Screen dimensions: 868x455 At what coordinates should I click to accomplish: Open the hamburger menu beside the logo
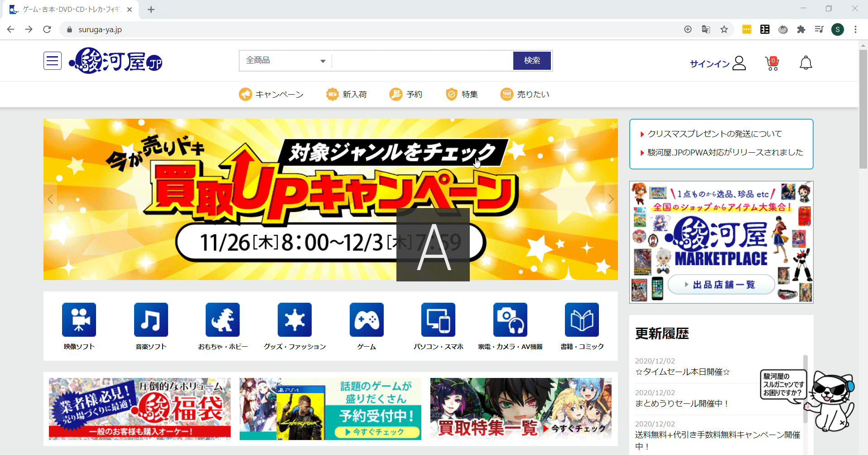coord(53,61)
